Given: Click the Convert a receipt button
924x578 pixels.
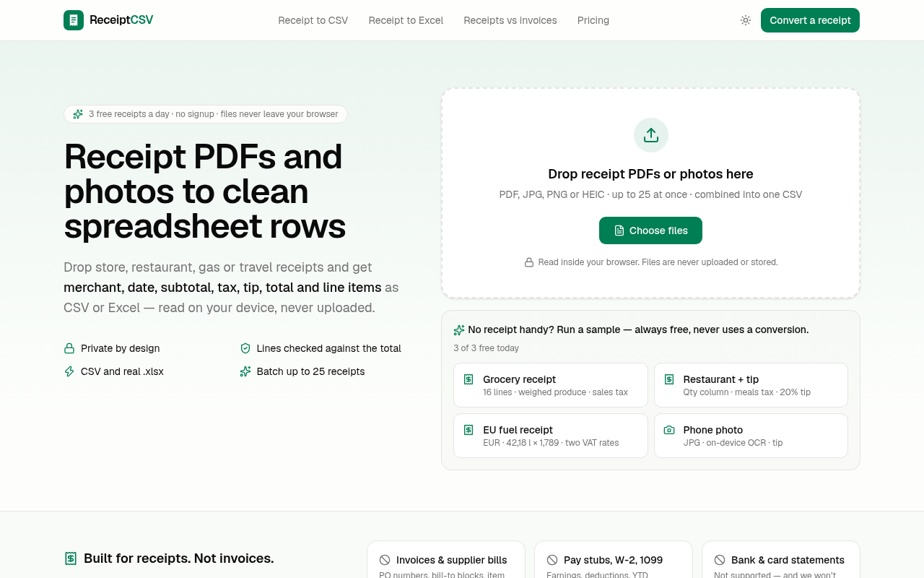Looking at the screenshot, I should tap(810, 20).
